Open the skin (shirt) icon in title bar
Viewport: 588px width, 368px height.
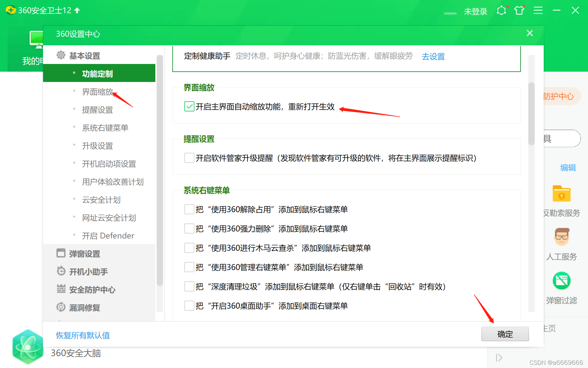(x=519, y=11)
